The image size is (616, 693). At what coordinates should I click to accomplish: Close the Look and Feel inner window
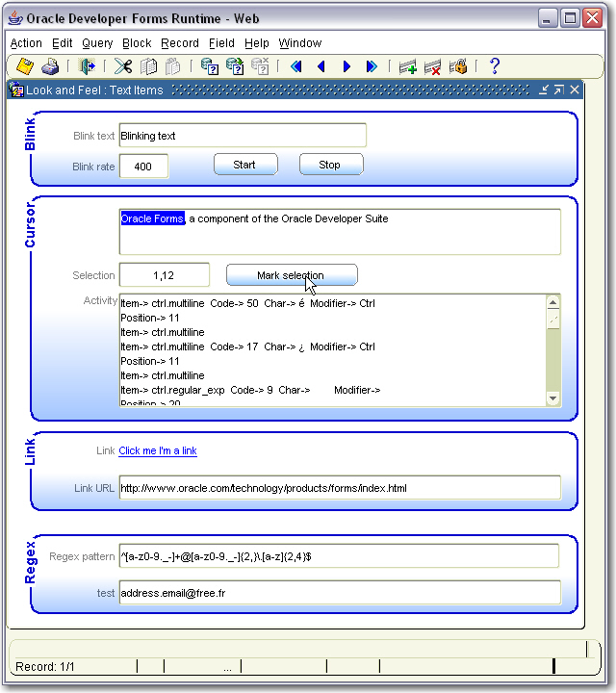(575, 90)
